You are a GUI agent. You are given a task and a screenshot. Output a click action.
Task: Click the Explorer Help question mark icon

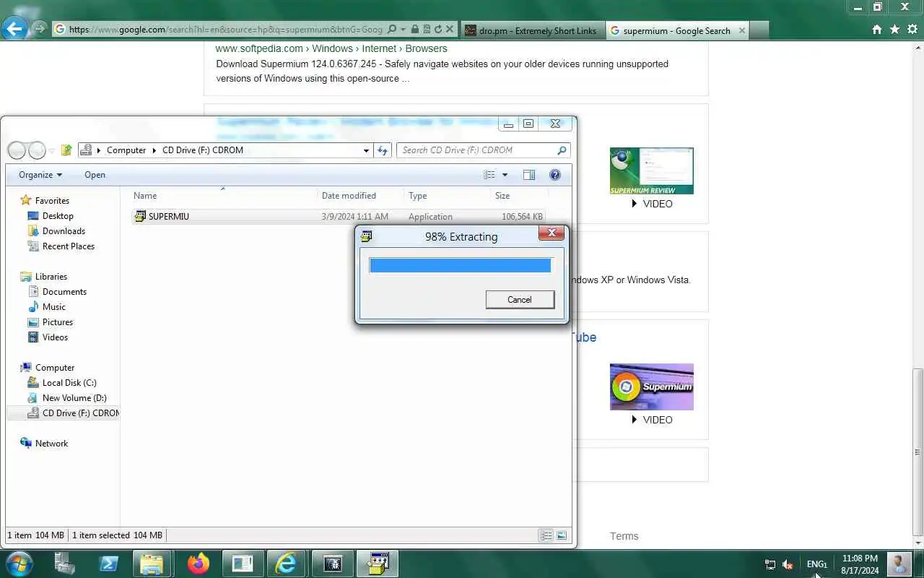point(555,175)
